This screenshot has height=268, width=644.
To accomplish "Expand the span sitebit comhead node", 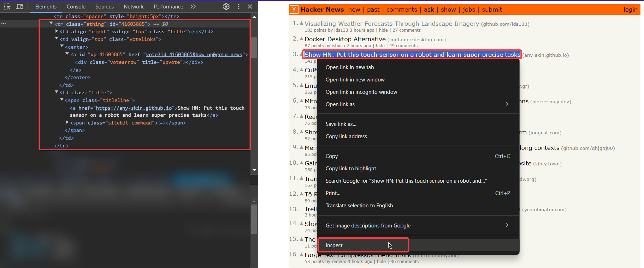I will point(67,122).
